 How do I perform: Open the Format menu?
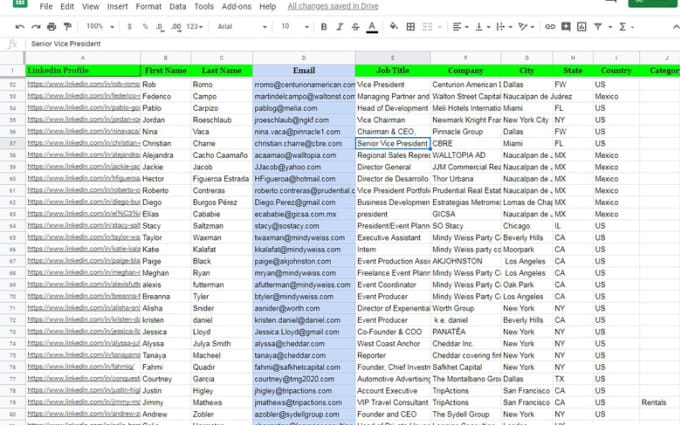point(148,7)
